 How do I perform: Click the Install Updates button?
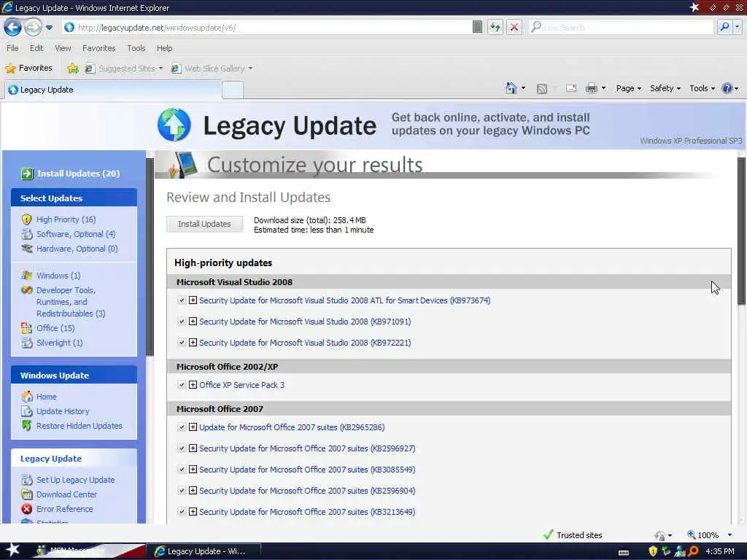pos(204,224)
